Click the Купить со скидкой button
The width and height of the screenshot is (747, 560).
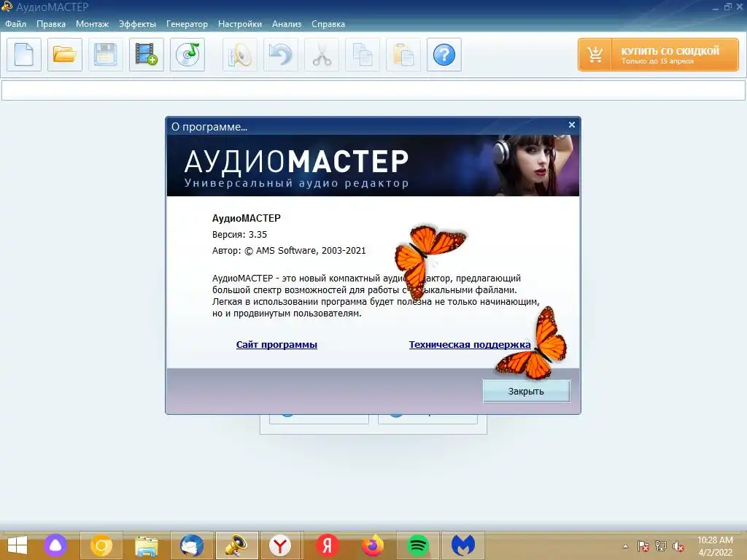click(x=658, y=55)
